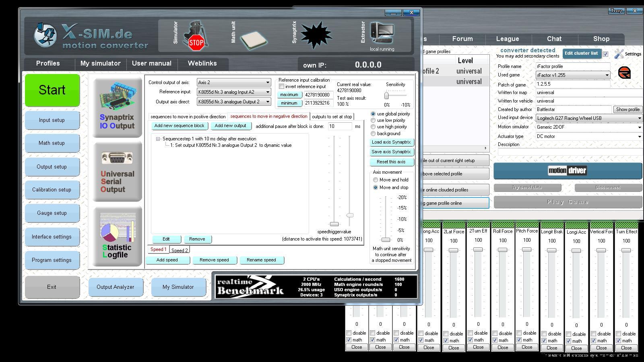Viewport: 644px width, 362px height.
Task: Open the User manual menu
Action: [151, 64]
